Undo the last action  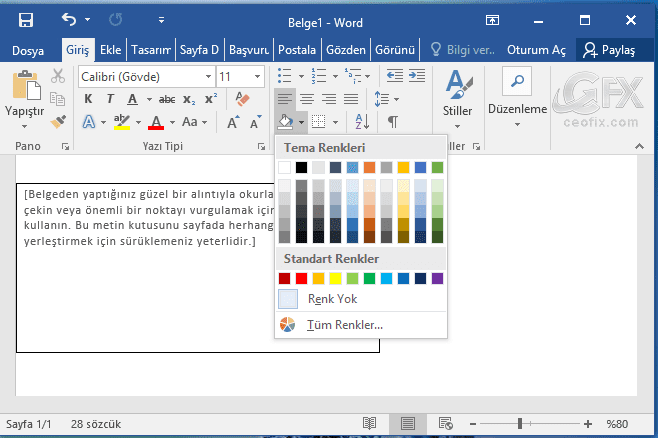[x=69, y=19]
